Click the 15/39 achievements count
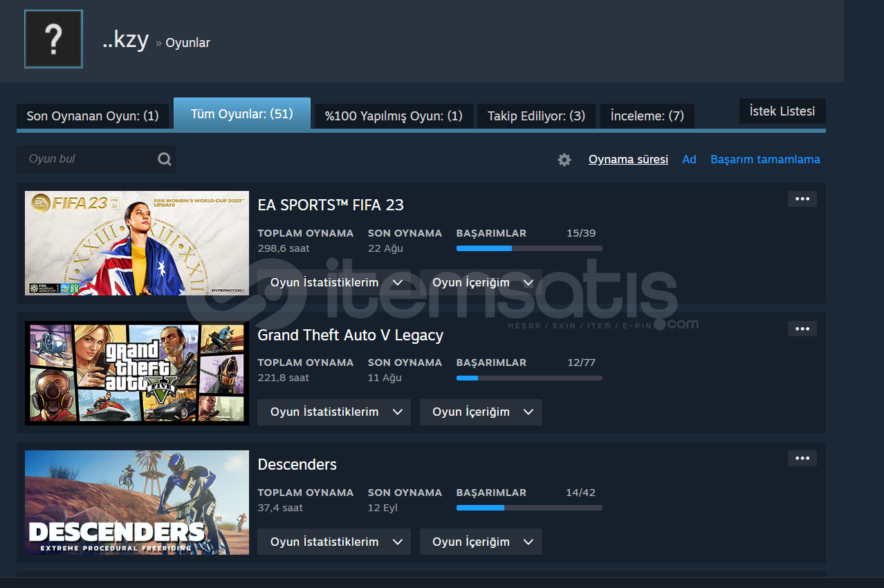Screen dimensions: 884x588 [581, 233]
